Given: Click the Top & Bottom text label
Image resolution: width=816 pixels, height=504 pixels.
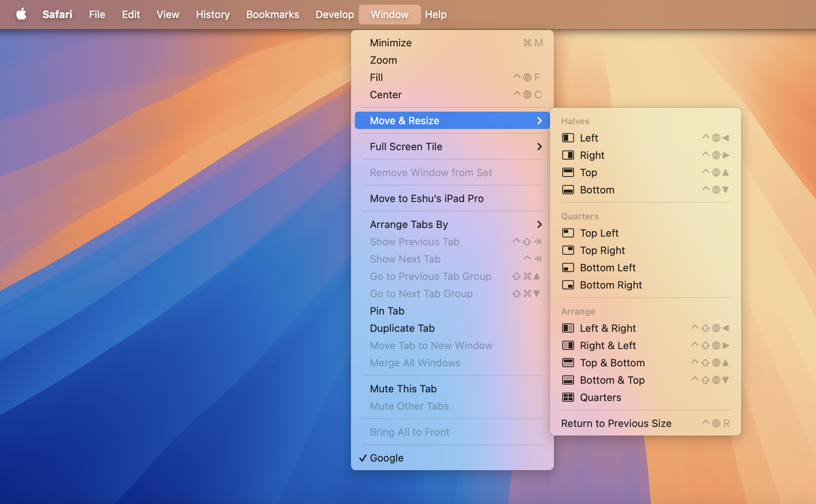Looking at the screenshot, I should click(x=613, y=363).
